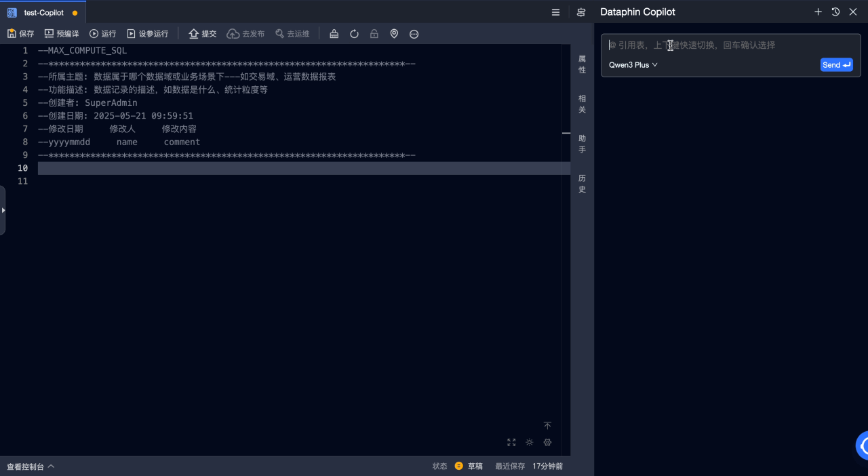Click the Dataphin Copilot panel title
This screenshot has height=476, width=868.
(x=637, y=12)
